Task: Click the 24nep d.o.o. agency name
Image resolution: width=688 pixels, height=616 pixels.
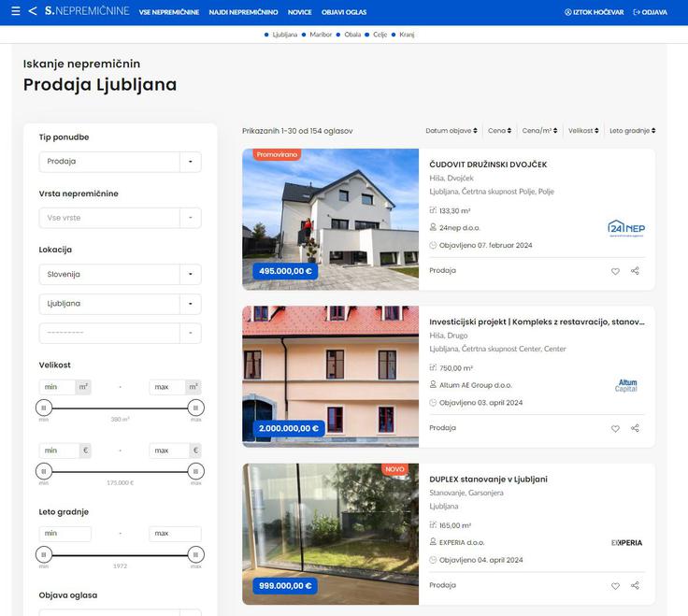Action: tap(459, 228)
